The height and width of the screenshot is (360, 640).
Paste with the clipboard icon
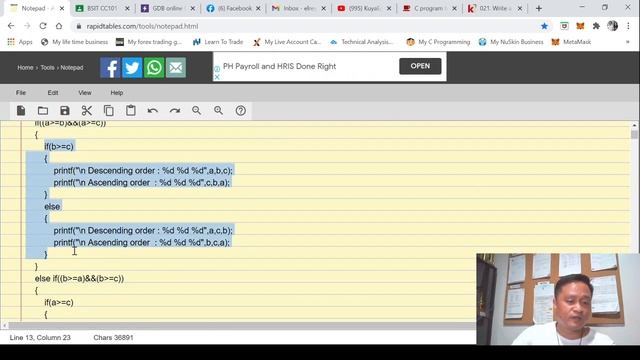pos(131,111)
